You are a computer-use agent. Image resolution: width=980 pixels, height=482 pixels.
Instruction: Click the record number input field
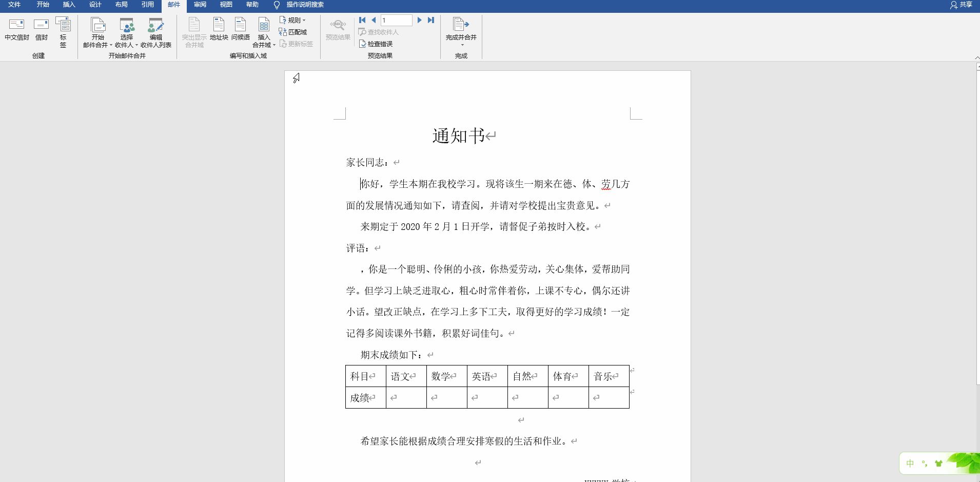point(396,20)
